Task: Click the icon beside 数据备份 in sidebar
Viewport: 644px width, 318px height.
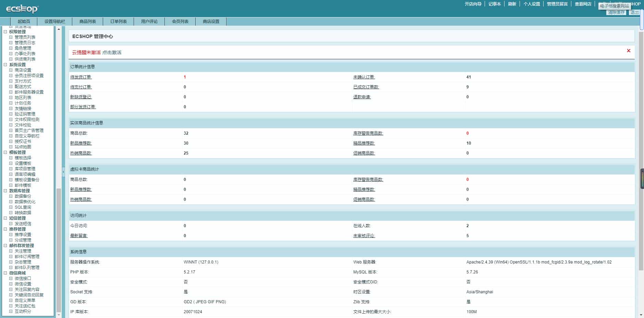Action: (11, 196)
